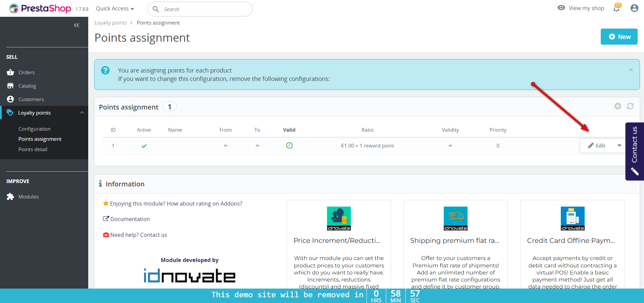Click the Ratio column header
The height and width of the screenshot is (303, 644).
click(x=367, y=130)
